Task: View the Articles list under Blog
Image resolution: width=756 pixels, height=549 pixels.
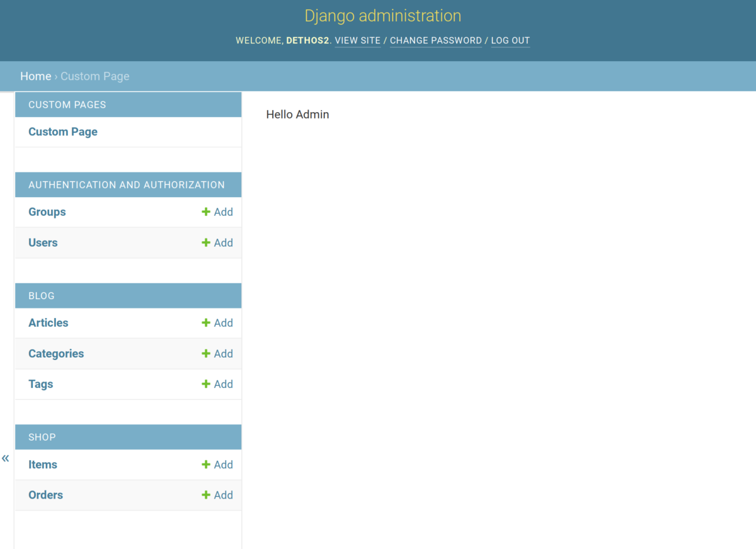Action: click(x=48, y=322)
